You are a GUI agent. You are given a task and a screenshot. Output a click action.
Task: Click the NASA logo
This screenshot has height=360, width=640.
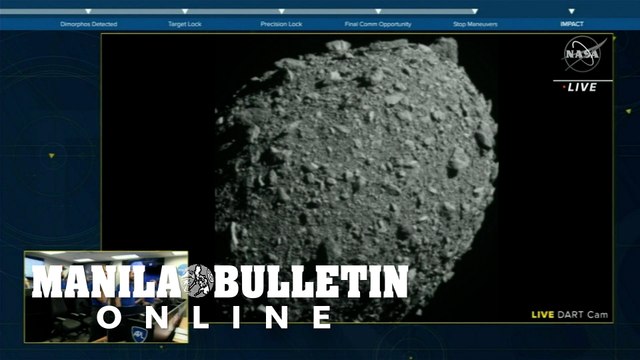click(x=584, y=54)
